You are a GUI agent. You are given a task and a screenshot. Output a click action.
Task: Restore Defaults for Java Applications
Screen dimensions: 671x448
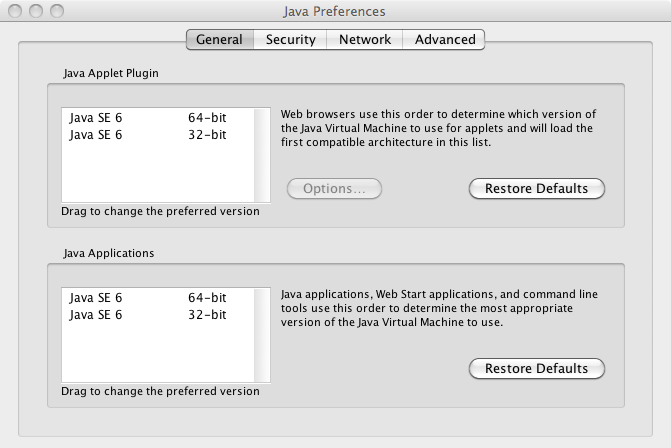537,368
